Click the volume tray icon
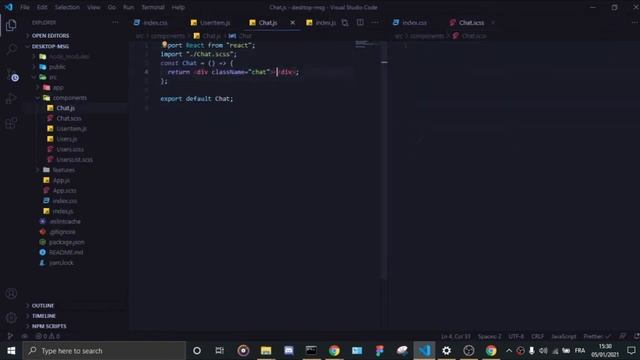640x360 pixels. (543, 351)
